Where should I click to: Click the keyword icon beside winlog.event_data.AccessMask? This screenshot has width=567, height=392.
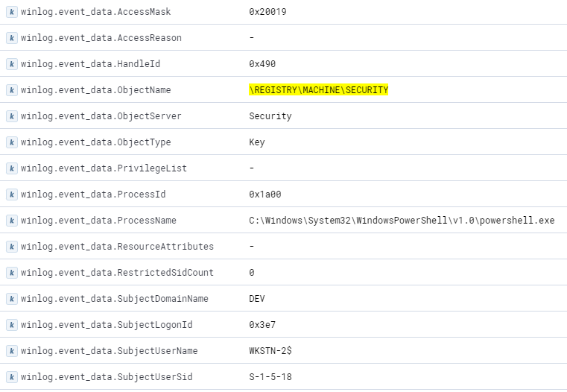point(11,12)
